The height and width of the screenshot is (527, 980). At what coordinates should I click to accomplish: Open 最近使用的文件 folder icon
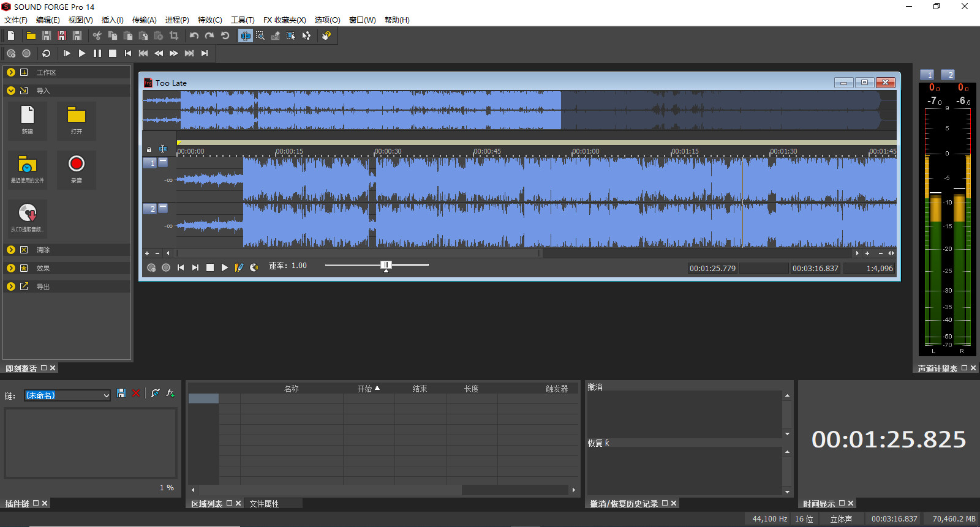[28, 164]
